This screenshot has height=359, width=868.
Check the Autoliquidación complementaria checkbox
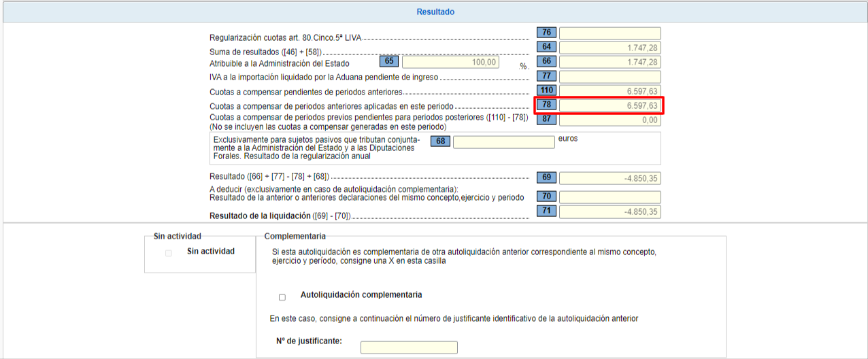282,297
